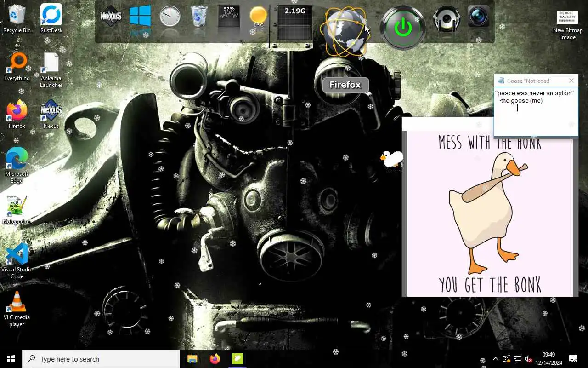Viewport: 588px width, 368px height.
Task: Click the speaker headphones icon in the dock
Action: [x=447, y=18]
